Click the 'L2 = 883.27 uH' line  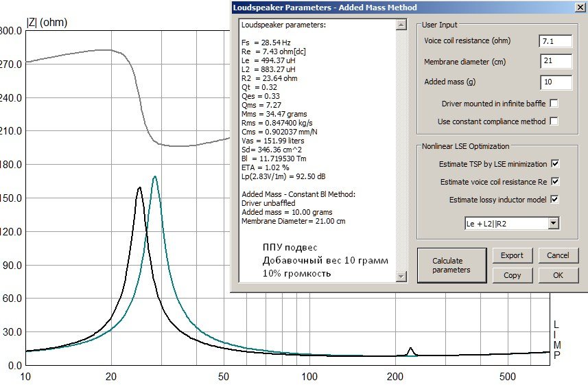pos(268,69)
